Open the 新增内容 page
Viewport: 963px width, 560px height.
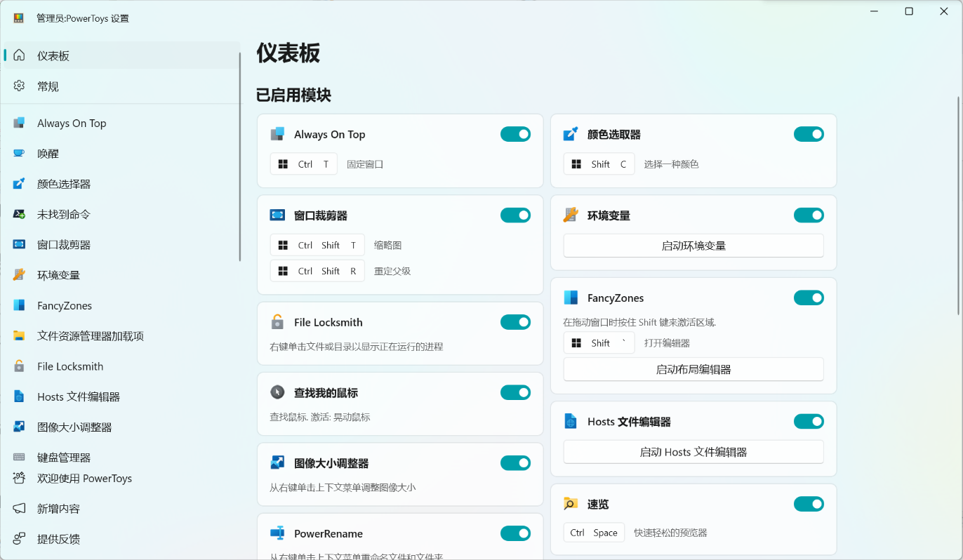[121, 509]
